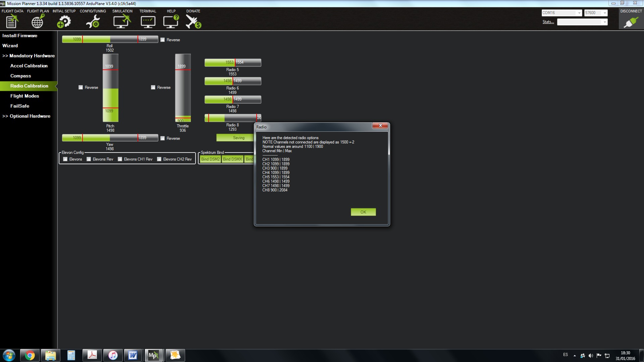
Task: Open Config/Tuning wrench icon
Action: coord(93,21)
